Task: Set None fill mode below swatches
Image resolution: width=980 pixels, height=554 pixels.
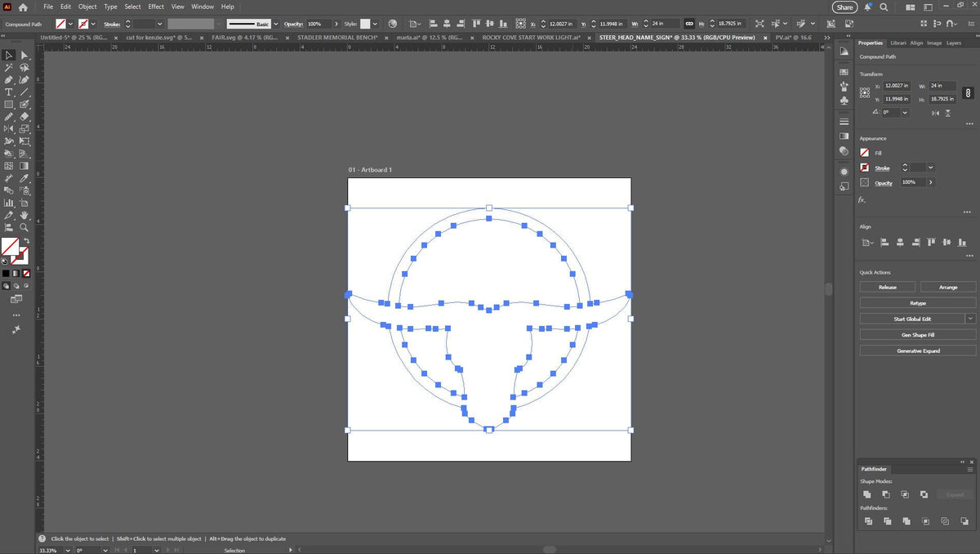Action: tap(26, 274)
